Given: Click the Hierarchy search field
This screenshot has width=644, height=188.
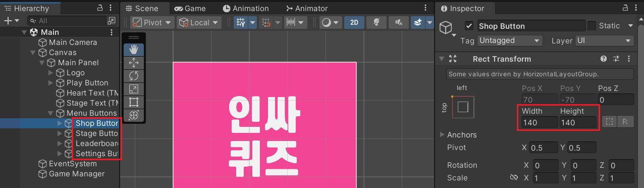Looking at the screenshot, I should coord(67,21).
